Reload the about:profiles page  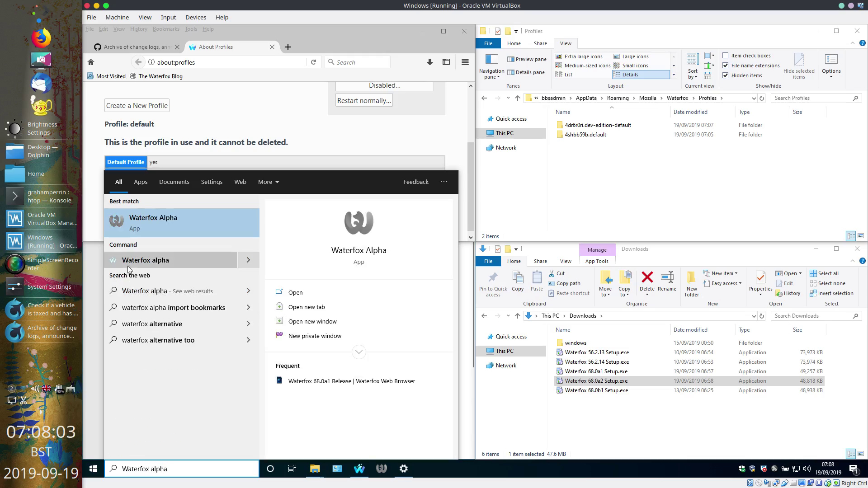pyautogui.click(x=313, y=62)
